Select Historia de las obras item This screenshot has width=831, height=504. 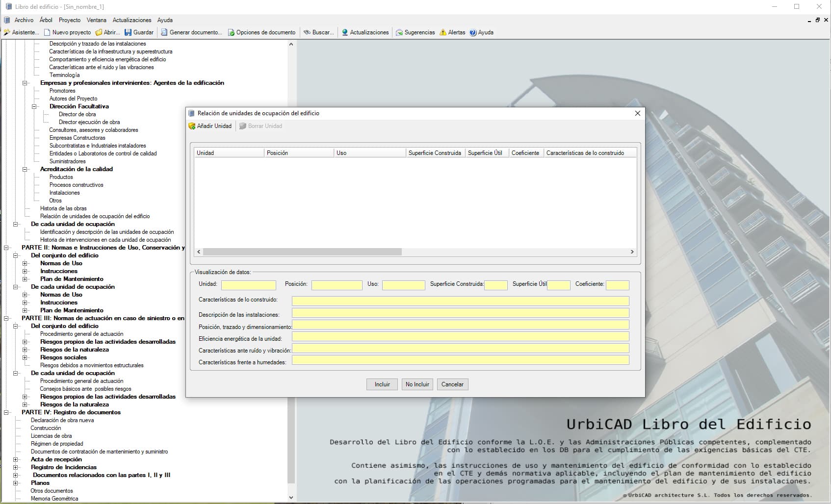63,208
